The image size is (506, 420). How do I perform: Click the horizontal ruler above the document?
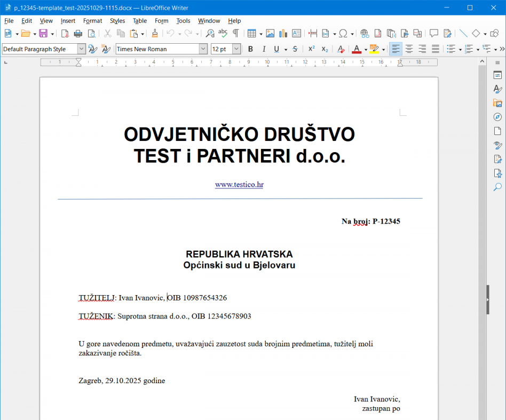(240, 62)
